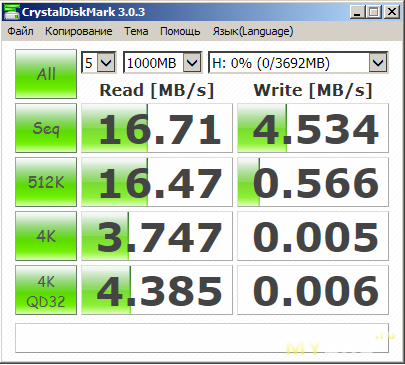Close the CrystalDiskMark window

[x=392, y=12]
